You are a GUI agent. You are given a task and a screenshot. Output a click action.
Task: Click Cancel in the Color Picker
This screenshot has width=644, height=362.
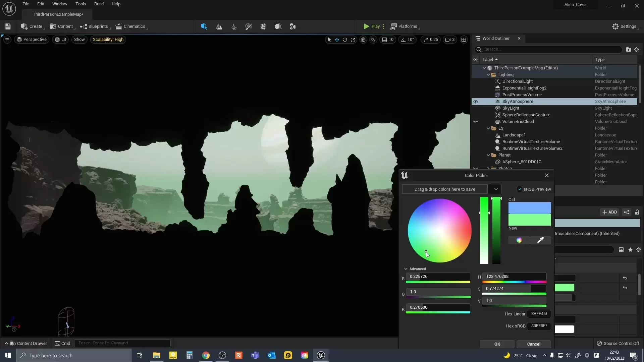click(x=533, y=344)
